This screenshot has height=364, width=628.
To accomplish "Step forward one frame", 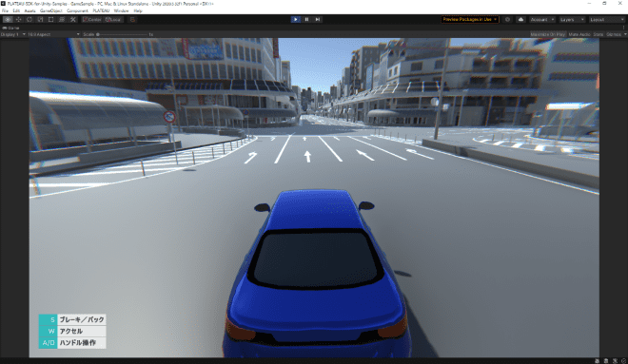I will tap(318, 19).
